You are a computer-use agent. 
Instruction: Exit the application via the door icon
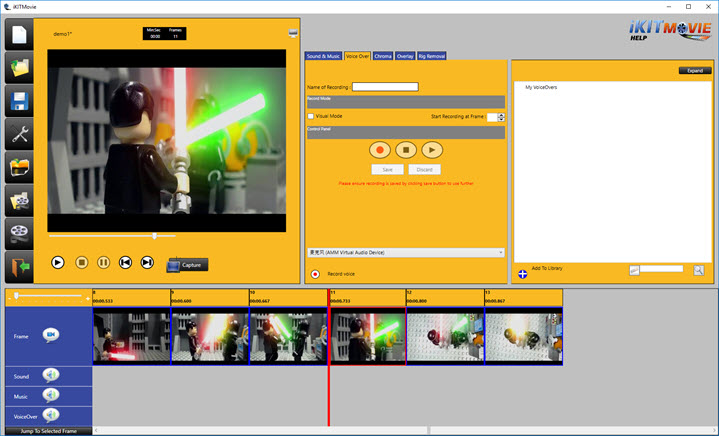[19, 267]
